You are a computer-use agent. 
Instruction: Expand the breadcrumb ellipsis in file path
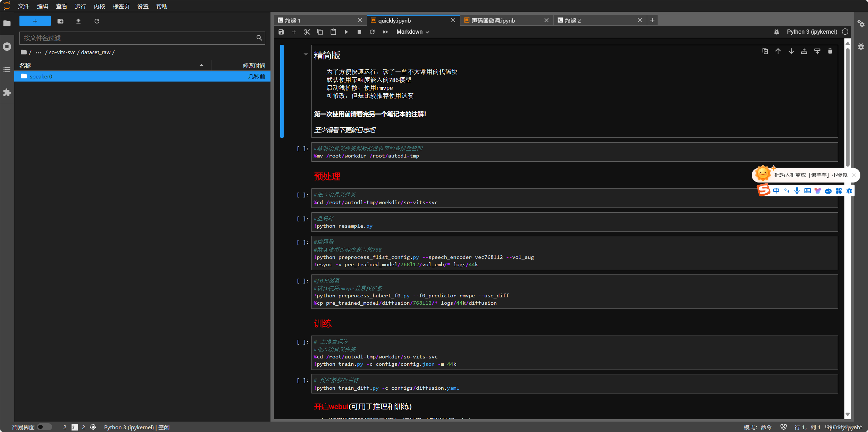coord(38,52)
